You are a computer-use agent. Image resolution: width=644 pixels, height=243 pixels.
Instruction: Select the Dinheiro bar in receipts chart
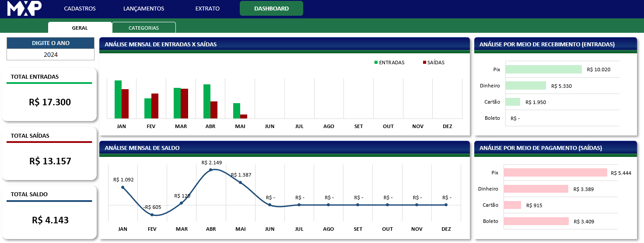pos(525,86)
